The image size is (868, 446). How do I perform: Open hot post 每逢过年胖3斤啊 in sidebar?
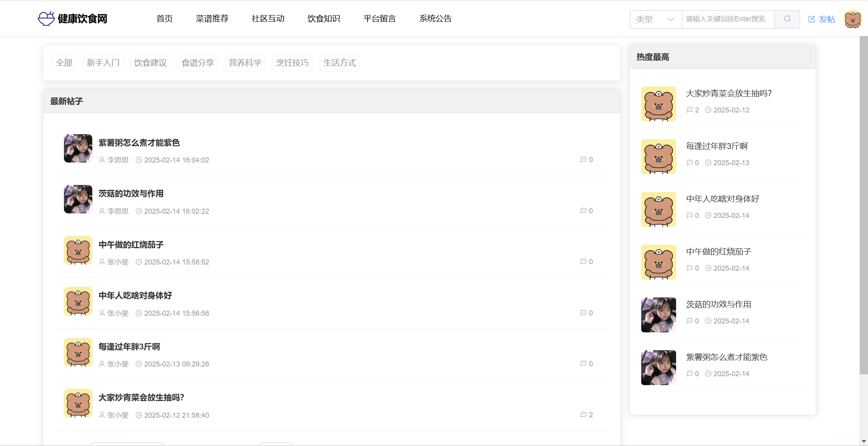(x=716, y=146)
